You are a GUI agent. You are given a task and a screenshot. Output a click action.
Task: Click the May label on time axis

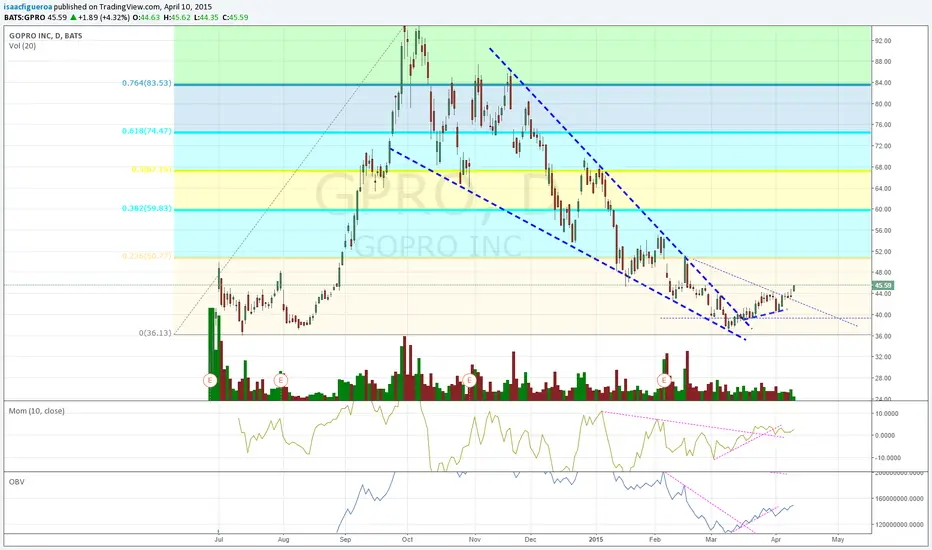[x=837, y=540]
